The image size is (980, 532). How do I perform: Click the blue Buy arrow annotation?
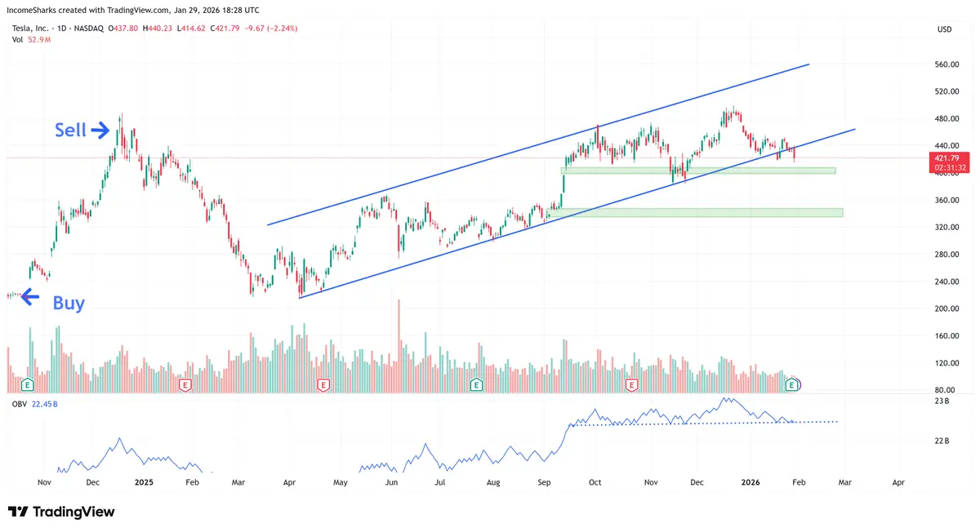pos(30,297)
